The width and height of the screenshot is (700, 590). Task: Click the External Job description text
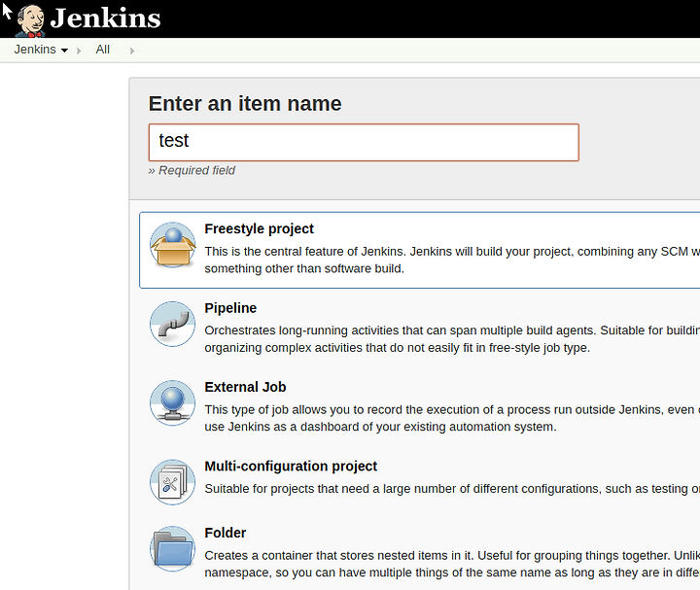452,418
